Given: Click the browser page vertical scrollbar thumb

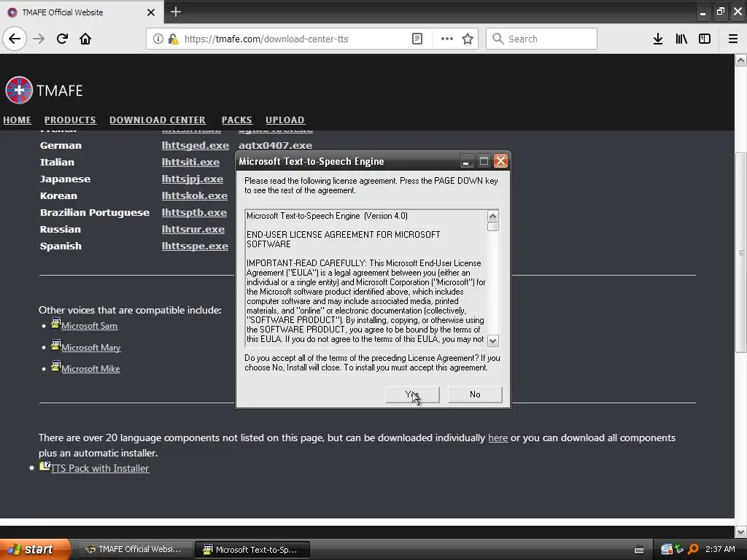Looking at the screenshot, I should [x=741, y=252].
